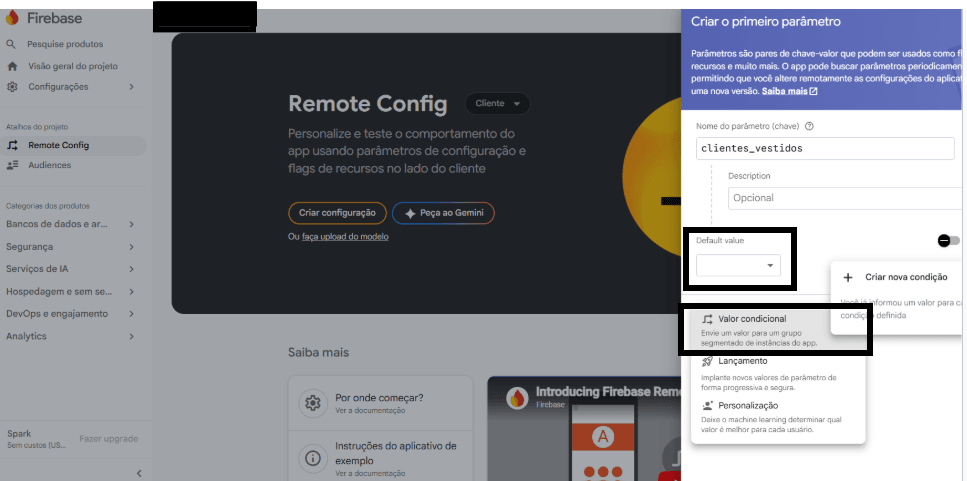Collapse the sidebar with the bottom chevron
Screen dimensions: 967x481
click(139, 474)
